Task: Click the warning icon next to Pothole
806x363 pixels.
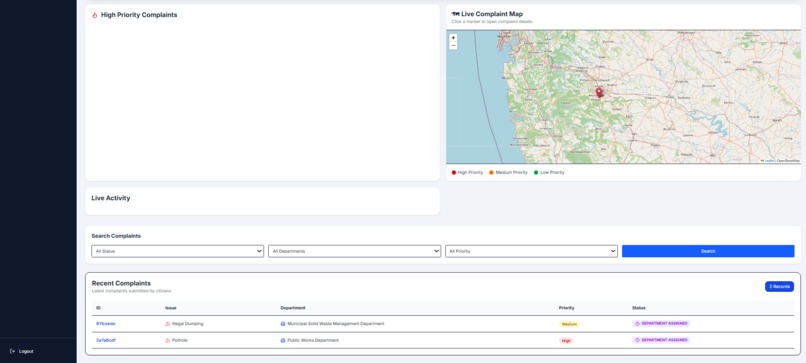Action: coord(168,340)
